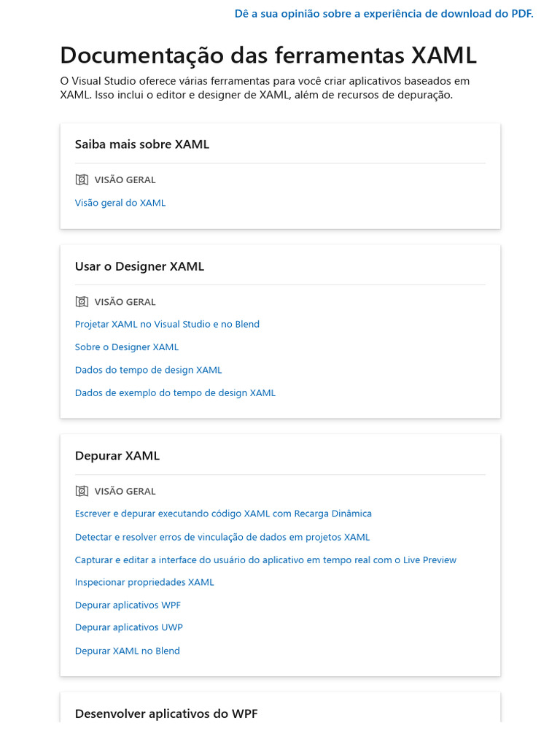This screenshot has width=560, height=747.
Task: Click the Usar o Designer XAML heading
Action: coord(139,266)
